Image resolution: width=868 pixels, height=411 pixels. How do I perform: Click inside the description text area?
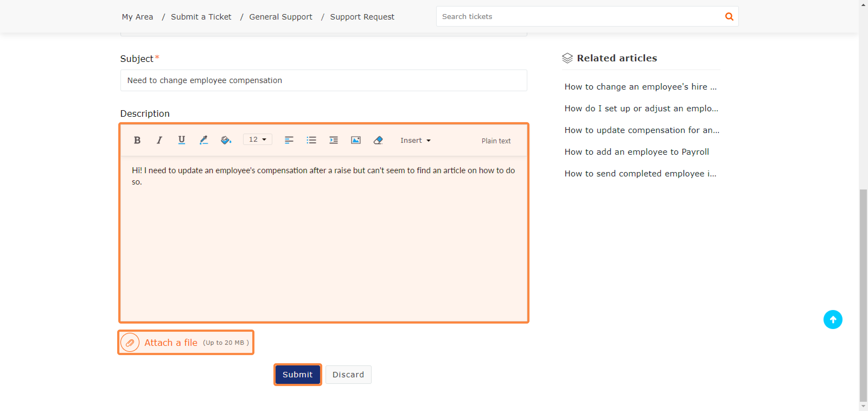pyautogui.click(x=324, y=238)
